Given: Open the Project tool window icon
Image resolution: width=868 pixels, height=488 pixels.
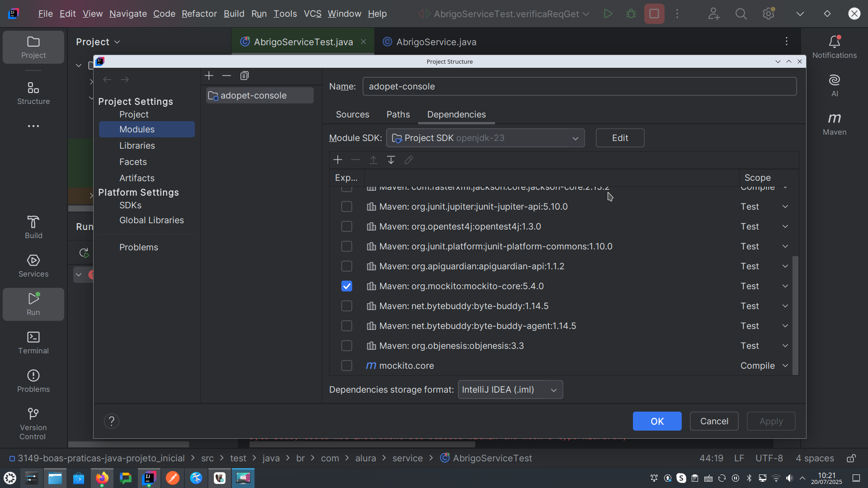Looking at the screenshot, I should (33, 47).
